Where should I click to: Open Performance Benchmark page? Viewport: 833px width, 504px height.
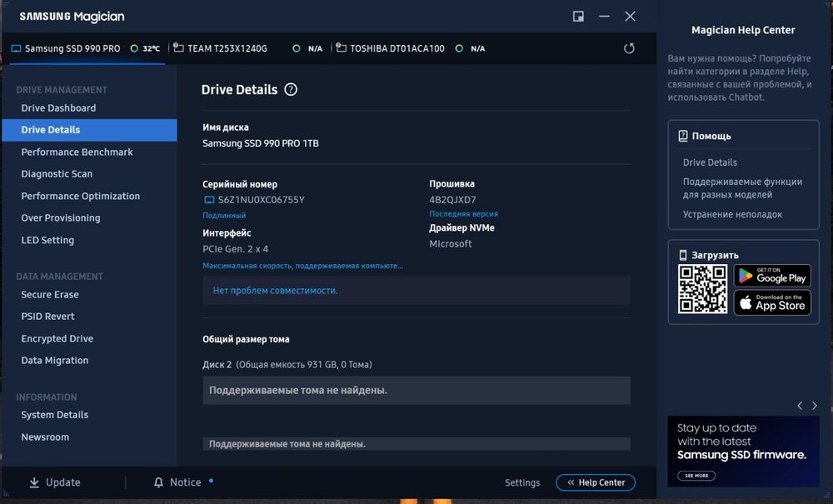pos(77,152)
